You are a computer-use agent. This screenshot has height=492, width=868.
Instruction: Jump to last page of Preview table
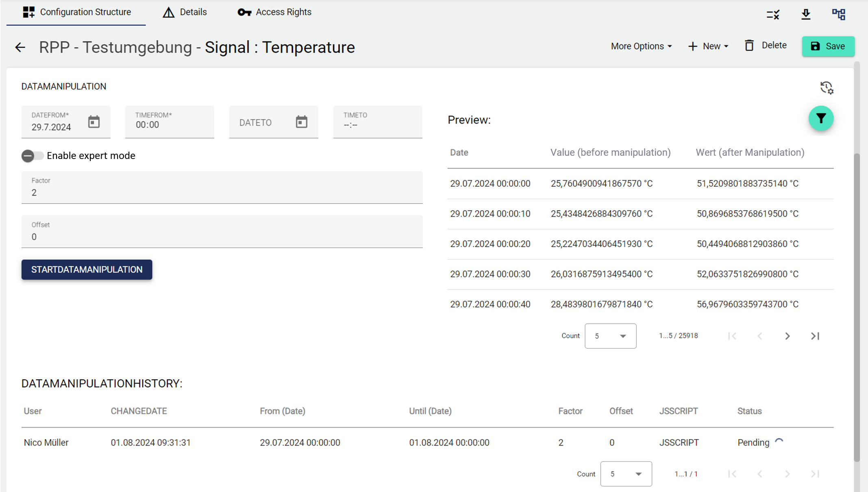(815, 336)
